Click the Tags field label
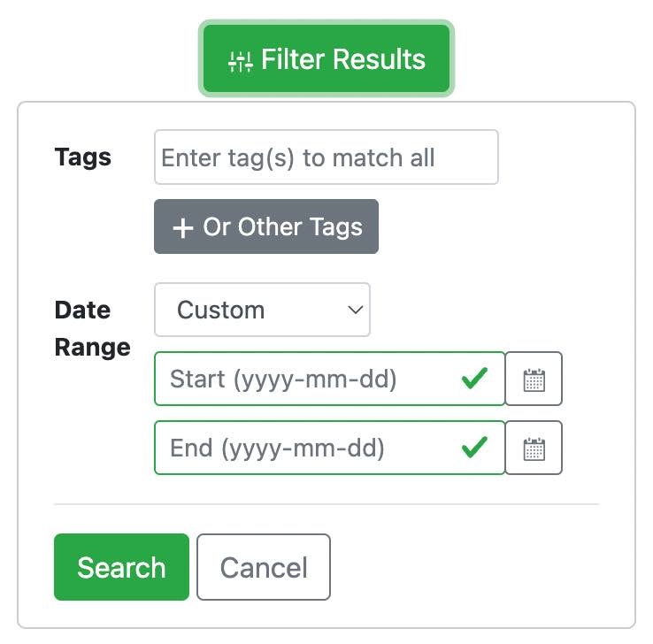 (83, 157)
